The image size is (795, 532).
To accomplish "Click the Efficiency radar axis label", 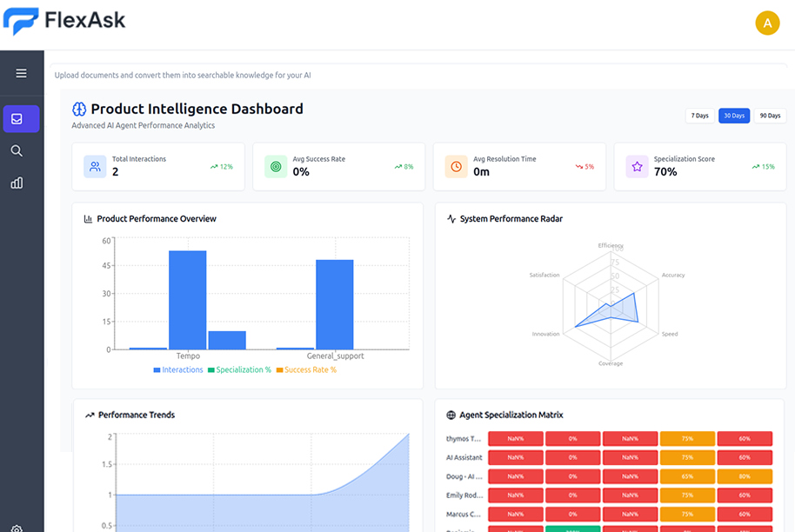I will tap(611, 245).
